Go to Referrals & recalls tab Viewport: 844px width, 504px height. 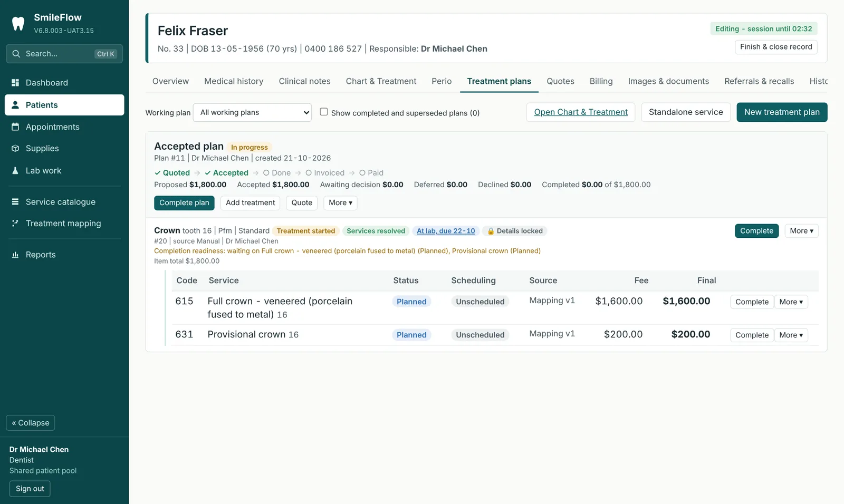pyautogui.click(x=759, y=81)
